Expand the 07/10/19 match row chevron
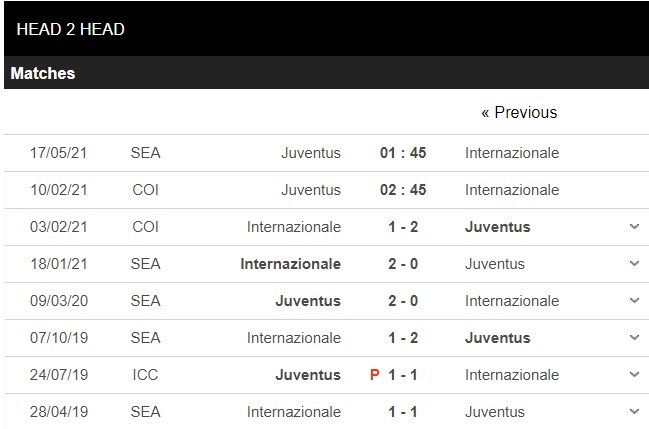Viewport: 649px width, 429px height. point(634,338)
